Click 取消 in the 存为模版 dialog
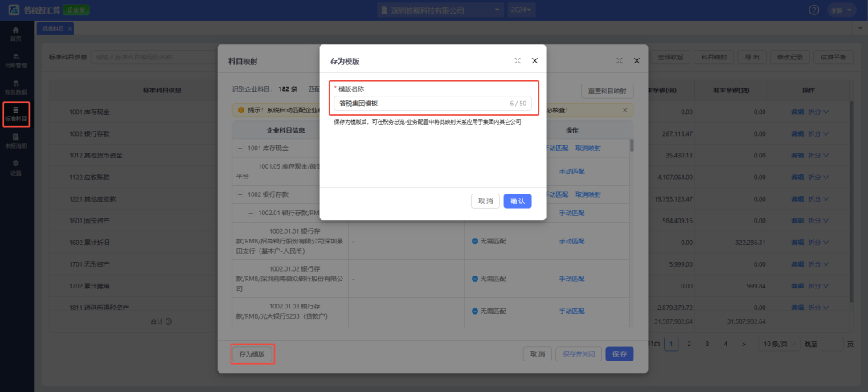 [x=485, y=202]
